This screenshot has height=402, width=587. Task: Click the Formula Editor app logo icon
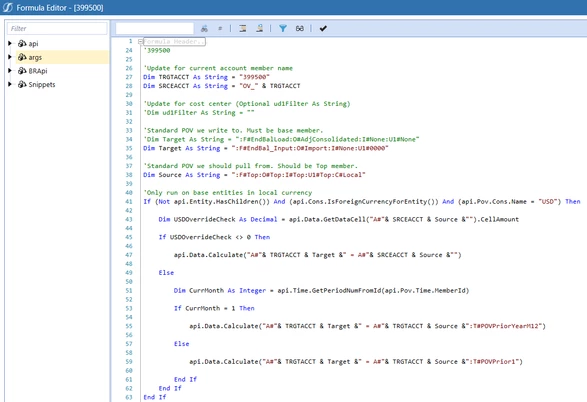(x=8, y=7)
